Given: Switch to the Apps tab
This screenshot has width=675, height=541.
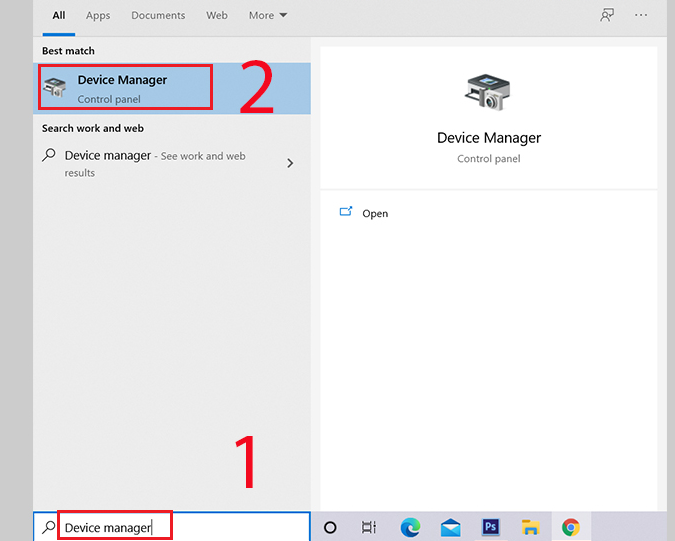Looking at the screenshot, I should [x=98, y=15].
